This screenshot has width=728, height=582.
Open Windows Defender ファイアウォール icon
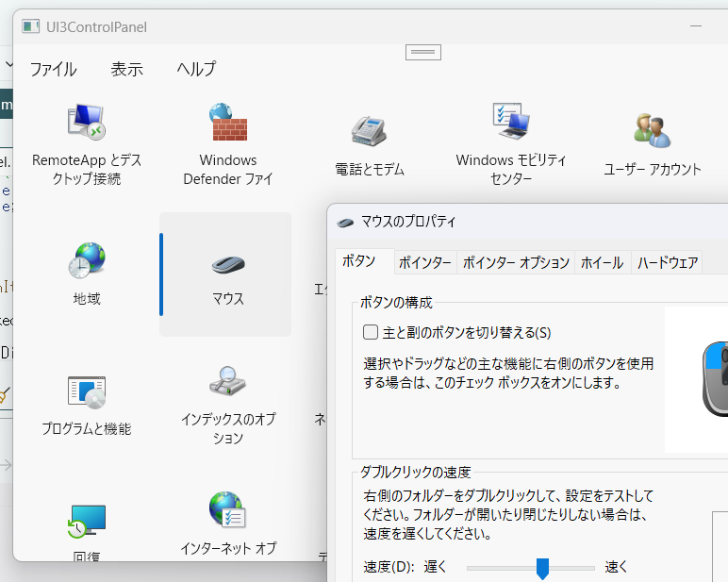227,123
